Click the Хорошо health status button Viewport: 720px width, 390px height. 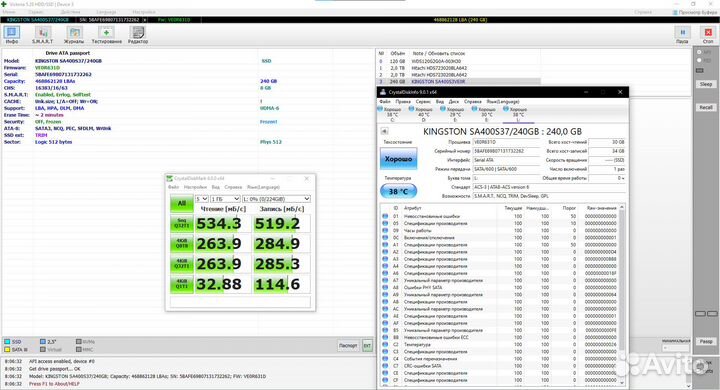tap(398, 158)
